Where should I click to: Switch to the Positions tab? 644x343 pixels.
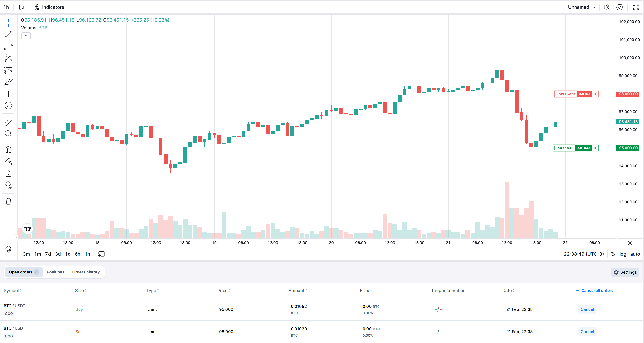pyautogui.click(x=56, y=272)
